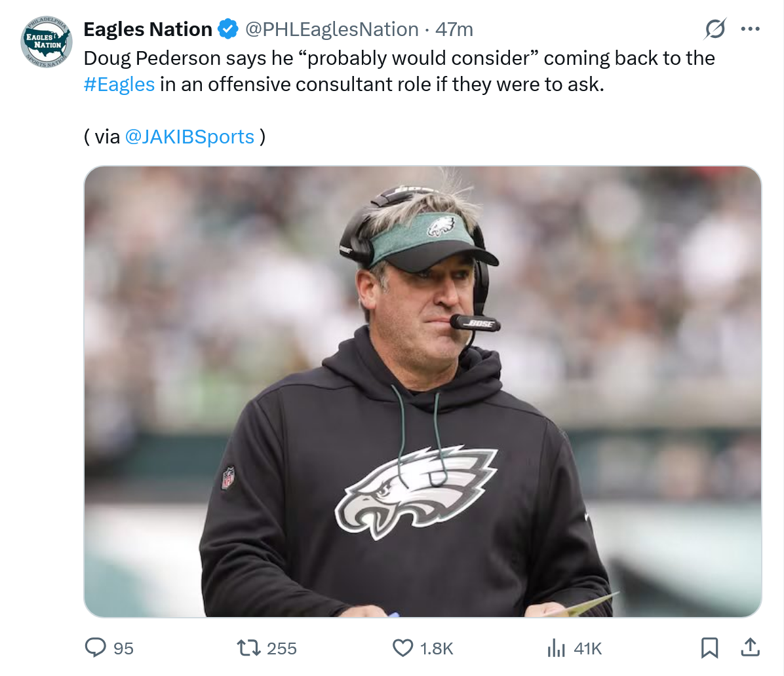
Task: Open the three-dot more options menu
Action: pyautogui.click(x=750, y=29)
